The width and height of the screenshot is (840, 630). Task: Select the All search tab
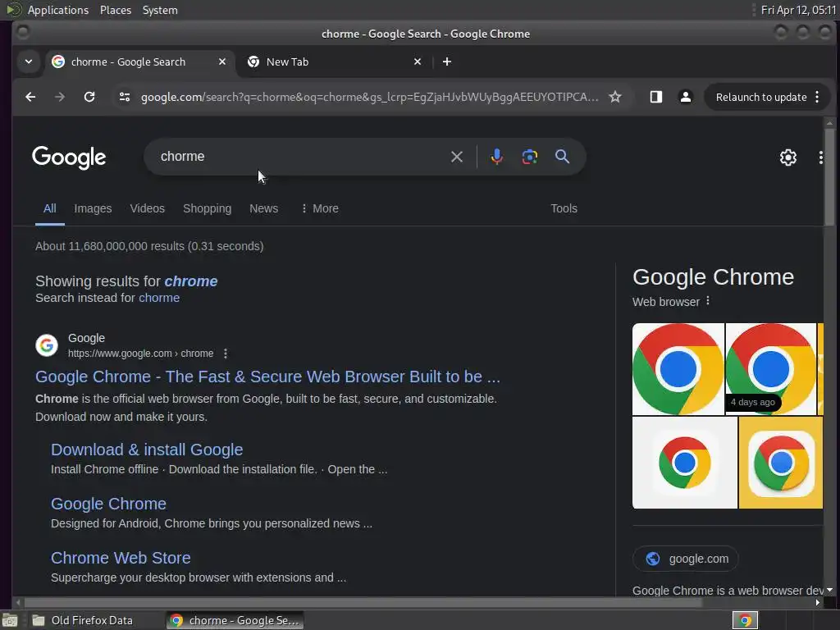(50, 208)
